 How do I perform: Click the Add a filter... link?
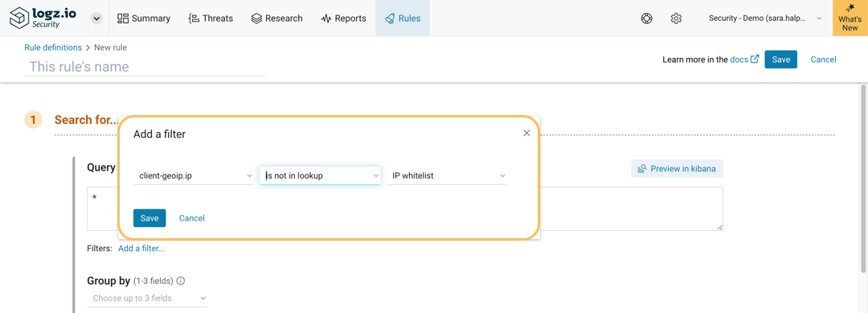point(141,248)
